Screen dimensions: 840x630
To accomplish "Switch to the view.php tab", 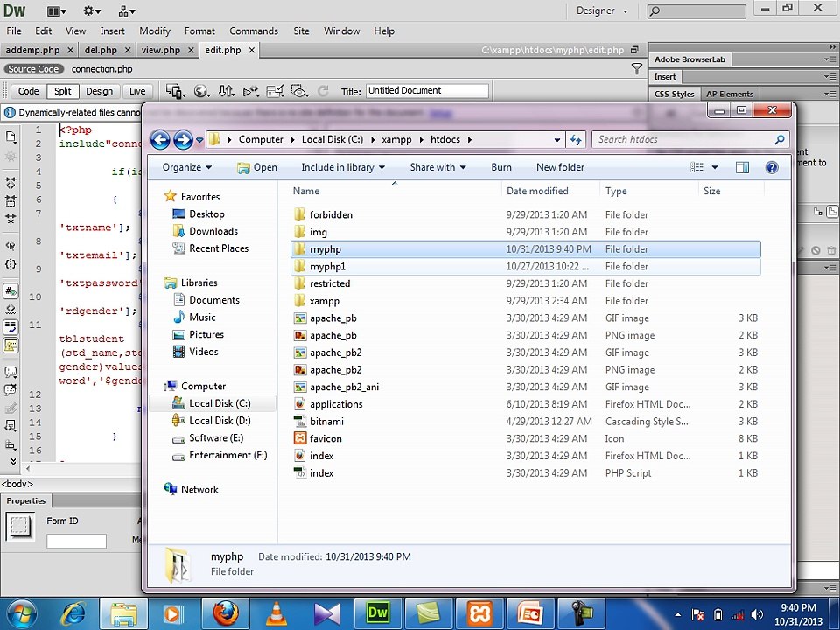I will [x=161, y=51].
